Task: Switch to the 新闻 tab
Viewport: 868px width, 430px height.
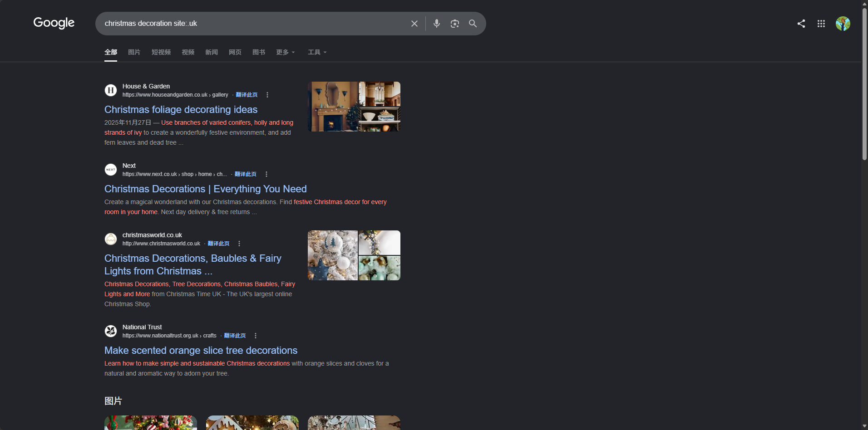Action: pos(212,52)
